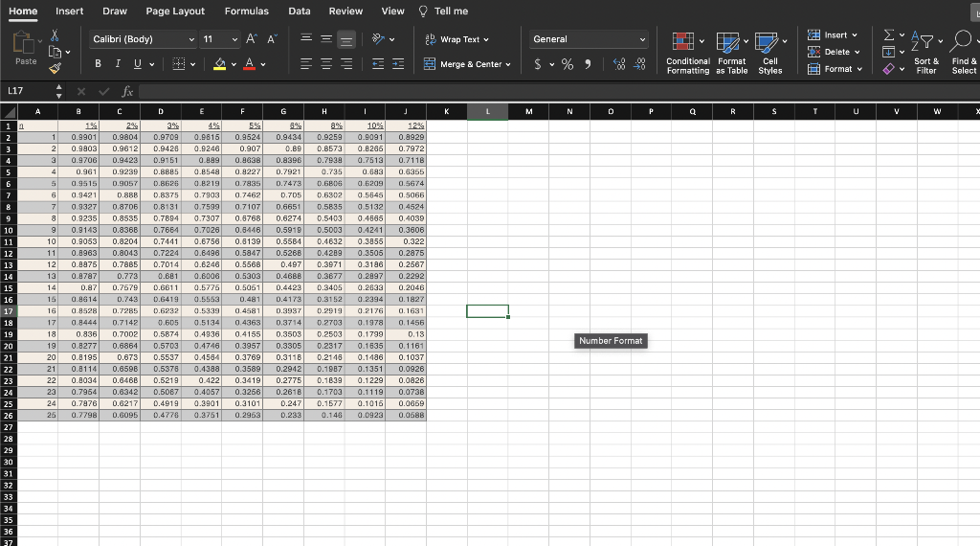Switch to the Data tab
The height and width of the screenshot is (546, 980).
[300, 11]
